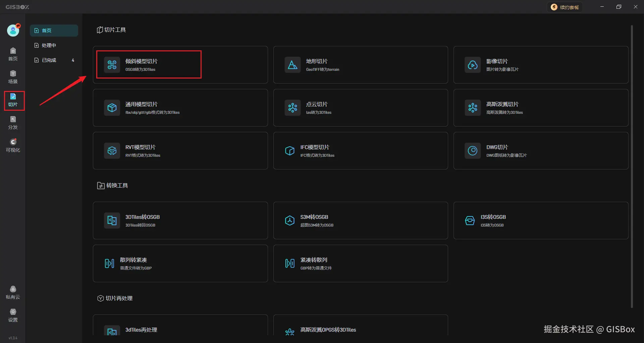Open the IFC模型切片 card title
Screen dimensions: 644x343
315,147
